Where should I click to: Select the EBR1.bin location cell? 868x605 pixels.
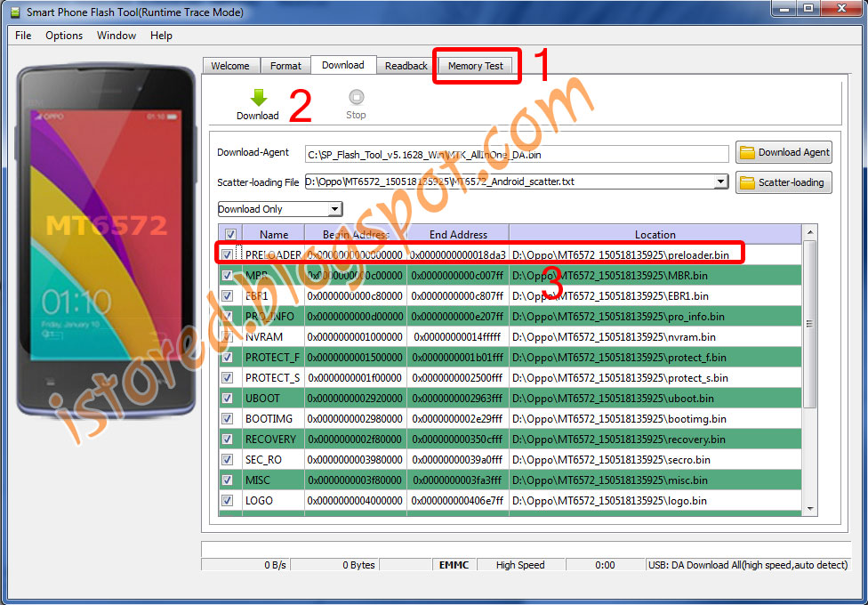click(x=655, y=296)
